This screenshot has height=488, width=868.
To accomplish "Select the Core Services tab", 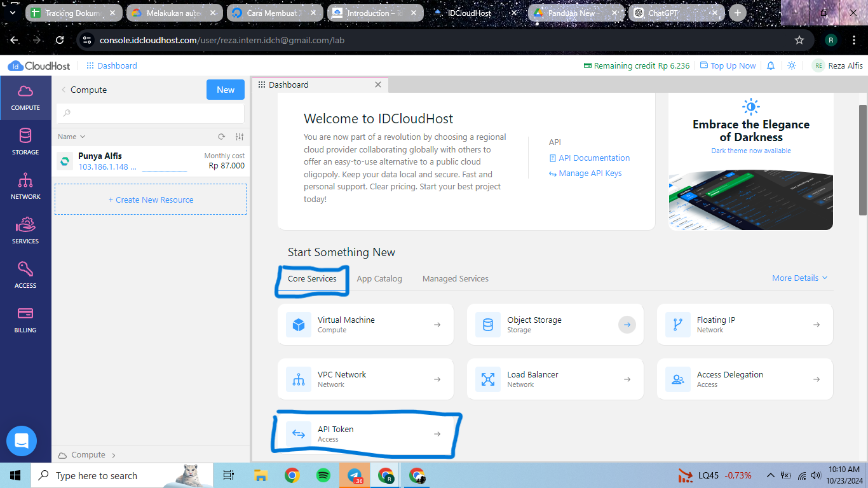I will point(312,278).
